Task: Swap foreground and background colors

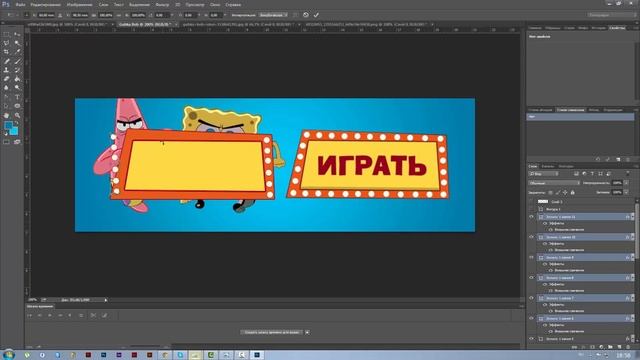Action: click(x=17, y=123)
